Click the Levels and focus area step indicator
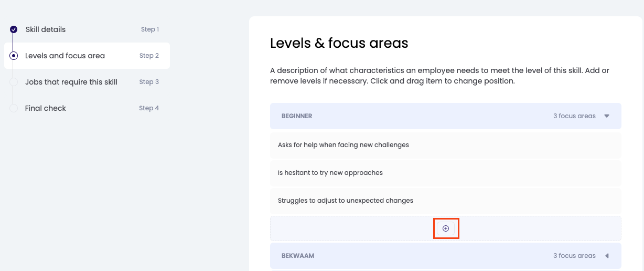Viewport: 644px width, 271px height. click(14, 56)
